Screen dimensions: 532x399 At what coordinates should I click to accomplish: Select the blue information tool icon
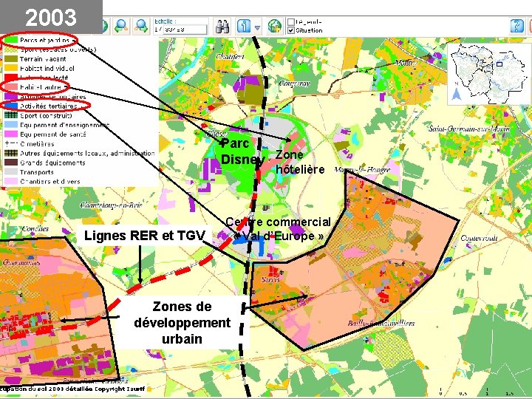[244, 26]
